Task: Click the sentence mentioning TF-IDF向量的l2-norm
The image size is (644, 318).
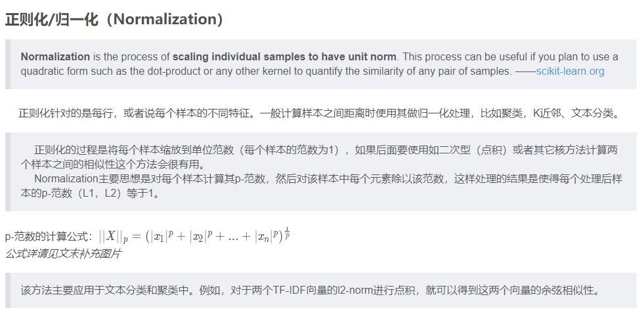Action: 310,290
